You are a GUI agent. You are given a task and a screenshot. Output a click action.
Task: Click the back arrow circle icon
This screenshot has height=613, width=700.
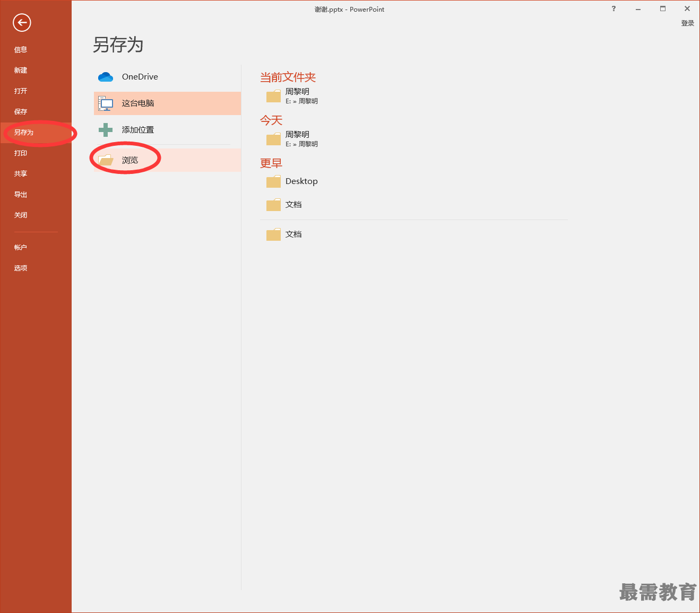point(22,22)
